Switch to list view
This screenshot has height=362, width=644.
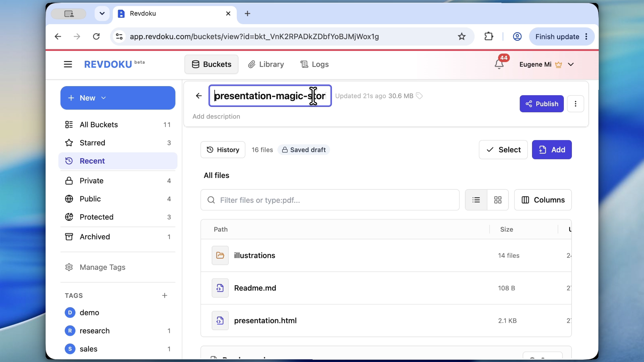(x=476, y=200)
